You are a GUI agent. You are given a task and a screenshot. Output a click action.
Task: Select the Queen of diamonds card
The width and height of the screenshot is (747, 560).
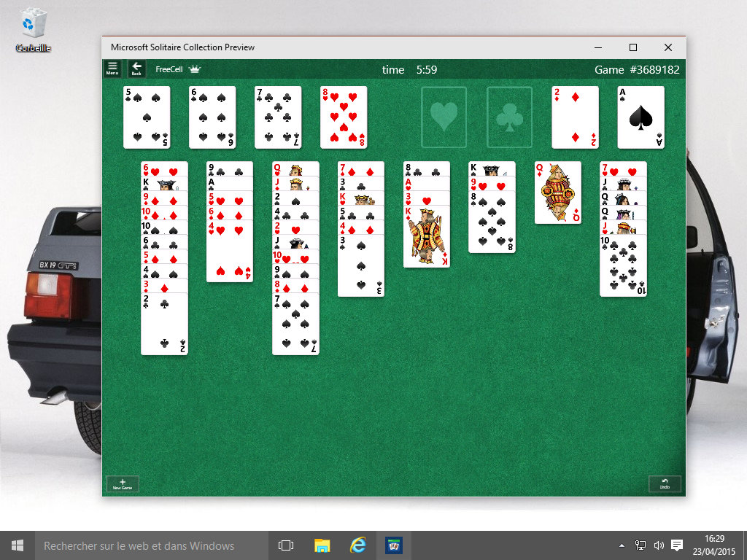pyautogui.click(x=558, y=193)
